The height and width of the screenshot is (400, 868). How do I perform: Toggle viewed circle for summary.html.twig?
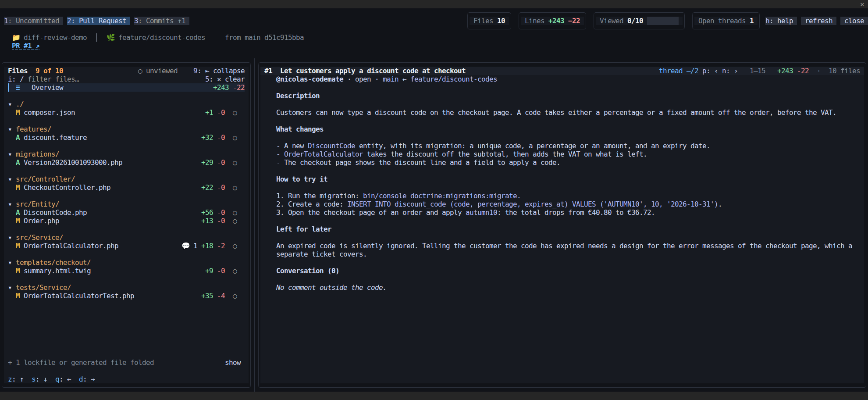click(x=235, y=271)
